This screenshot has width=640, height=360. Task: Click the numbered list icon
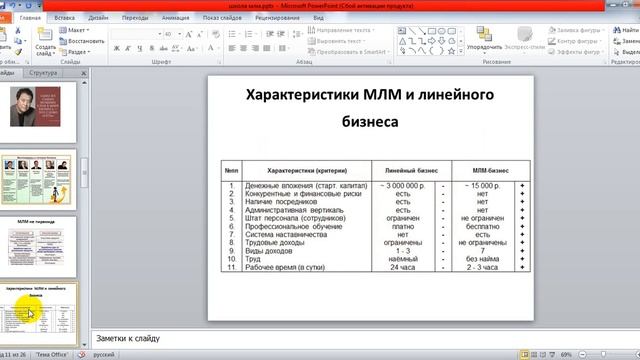(x=249, y=34)
